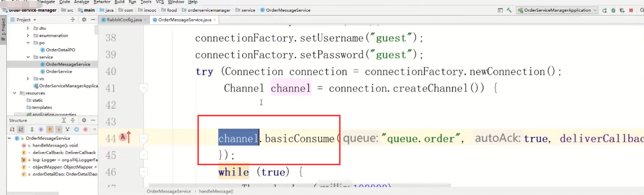Run with coverage icon in toolbar
Image resolution: width=644 pixels, height=195 pixels.
pos(622,10)
